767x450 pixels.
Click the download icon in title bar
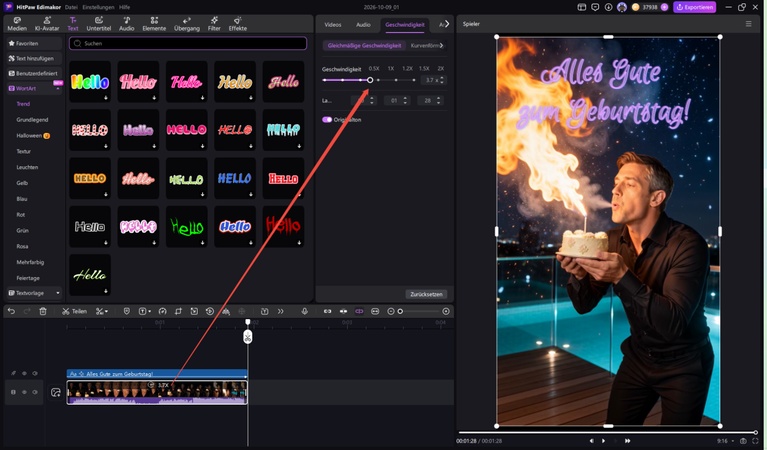pyautogui.click(x=609, y=7)
